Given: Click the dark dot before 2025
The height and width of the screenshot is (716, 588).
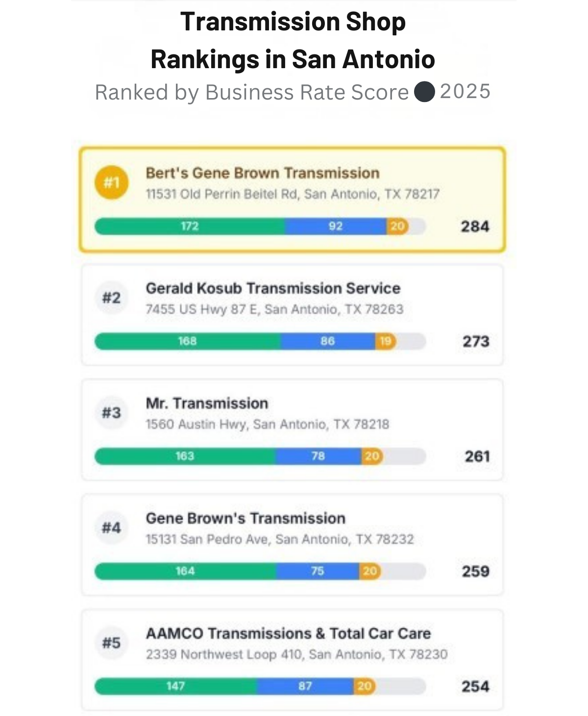Looking at the screenshot, I should click(x=424, y=92).
